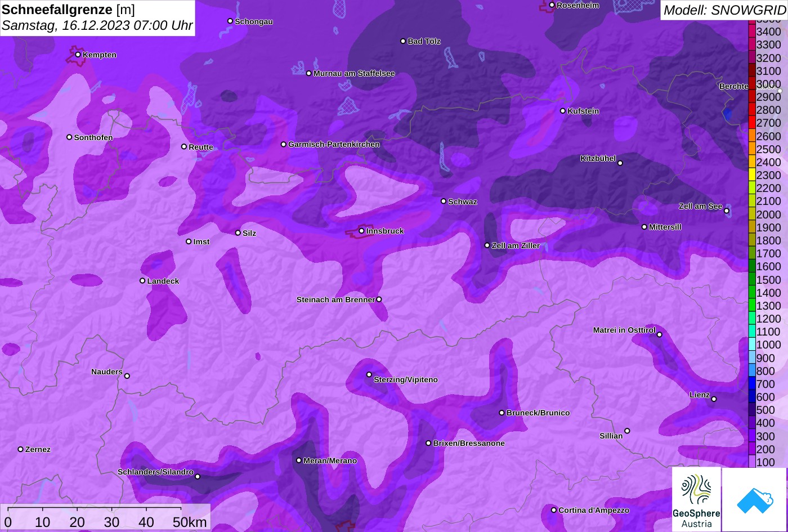
Task: Click the red swatch beside 2700
Action: (x=751, y=123)
